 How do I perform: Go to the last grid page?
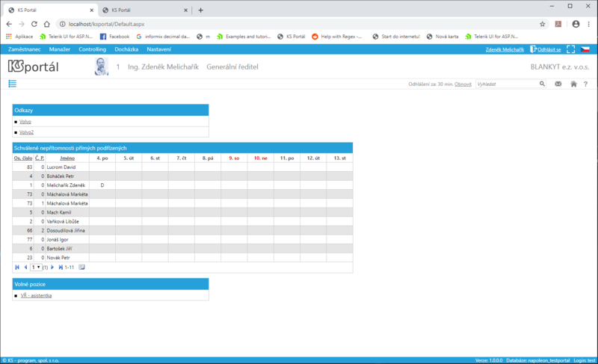[x=61, y=267]
